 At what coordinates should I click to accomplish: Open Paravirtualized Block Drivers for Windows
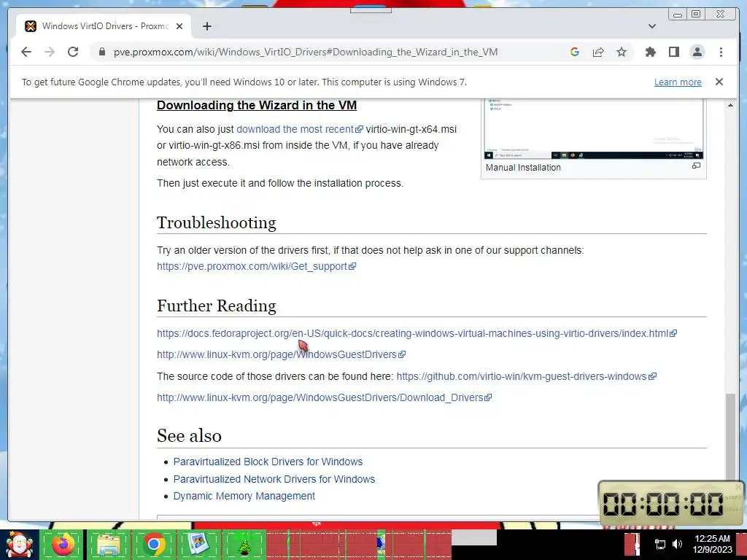[x=268, y=462]
